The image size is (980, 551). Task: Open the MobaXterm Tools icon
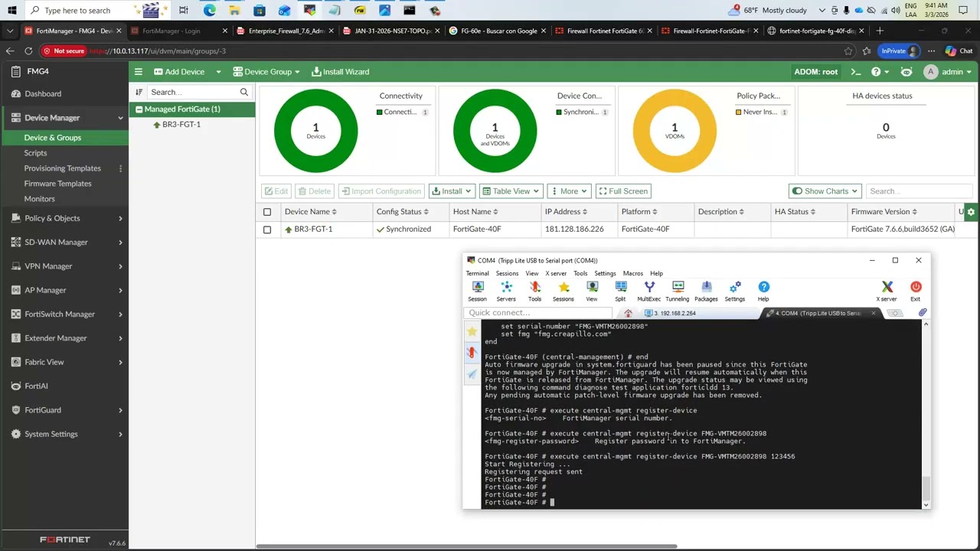tap(534, 291)
